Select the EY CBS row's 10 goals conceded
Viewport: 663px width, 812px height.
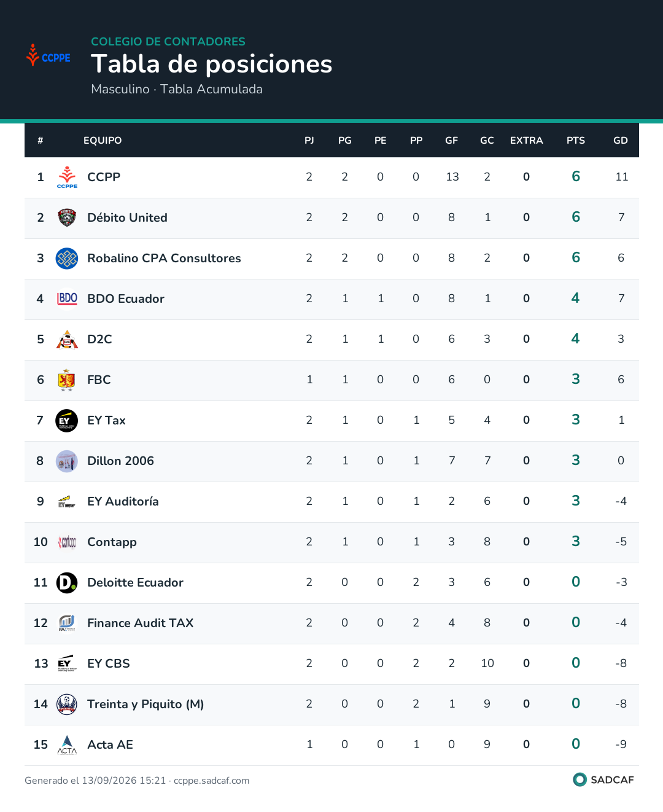pyautogui.click(x=487, y=663)
